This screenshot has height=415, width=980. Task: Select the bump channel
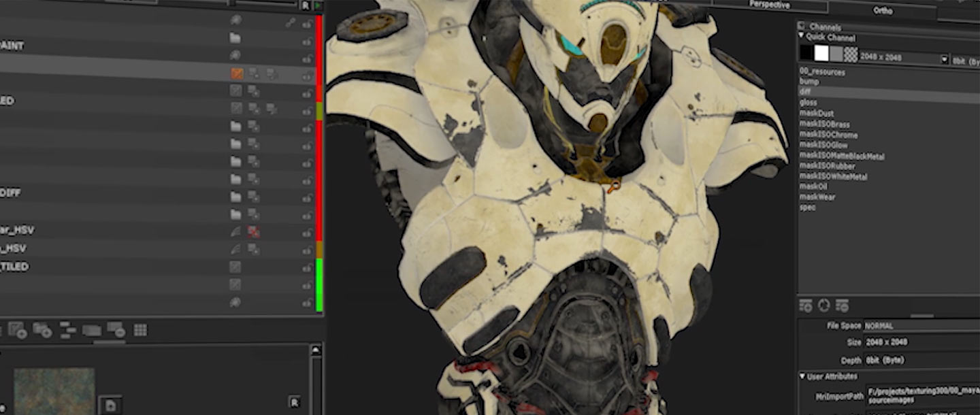pyautogui.click(x=809, y=82)
